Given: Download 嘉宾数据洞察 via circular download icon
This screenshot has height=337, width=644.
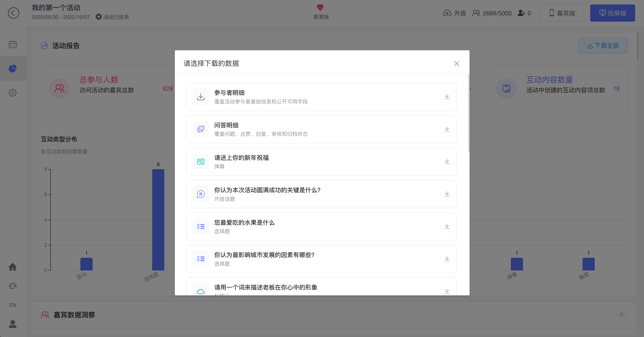Looking at the screenshot, I should coord(622,313).
